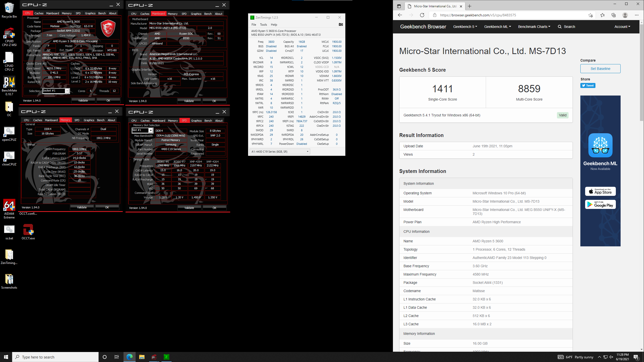Launch the CPUID CPU-Z MSI desktop shortcut

tap(9, 37)
